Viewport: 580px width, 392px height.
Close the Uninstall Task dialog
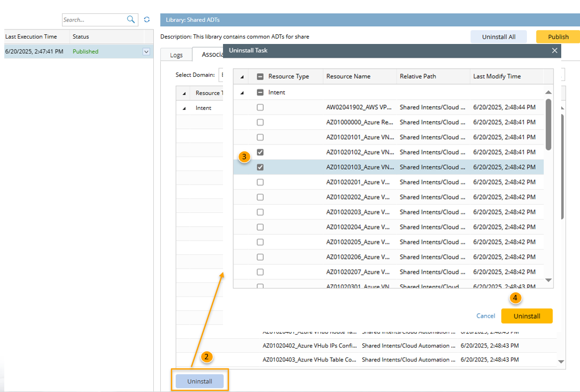(554, 50)
